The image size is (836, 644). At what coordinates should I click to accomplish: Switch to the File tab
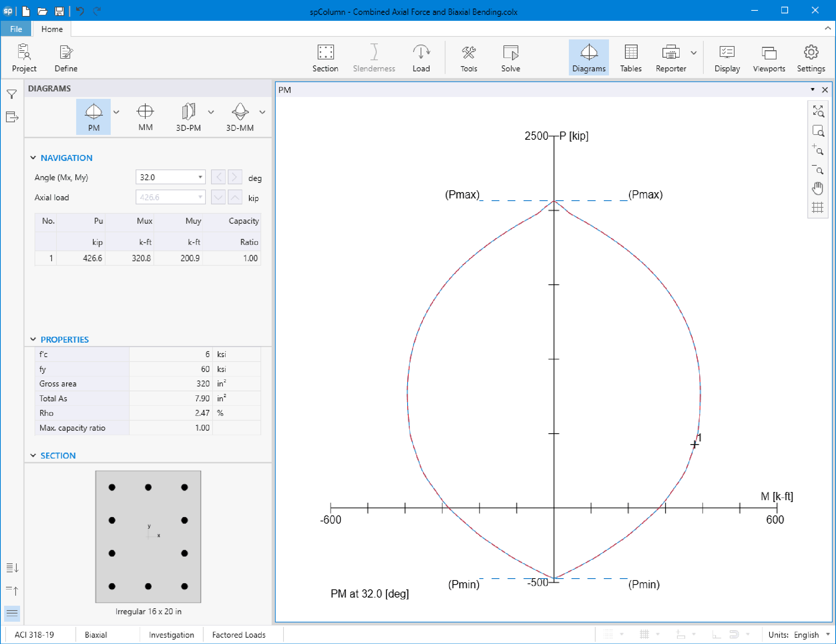point(16,29)
